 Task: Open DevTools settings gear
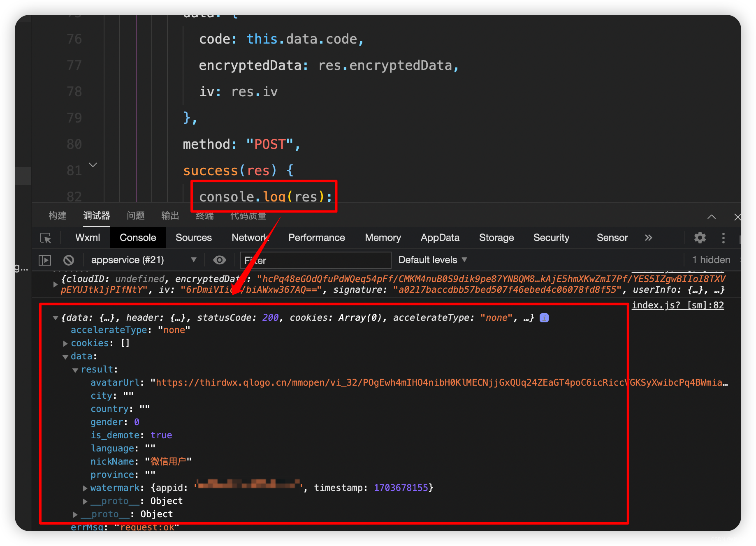point(700,238)
